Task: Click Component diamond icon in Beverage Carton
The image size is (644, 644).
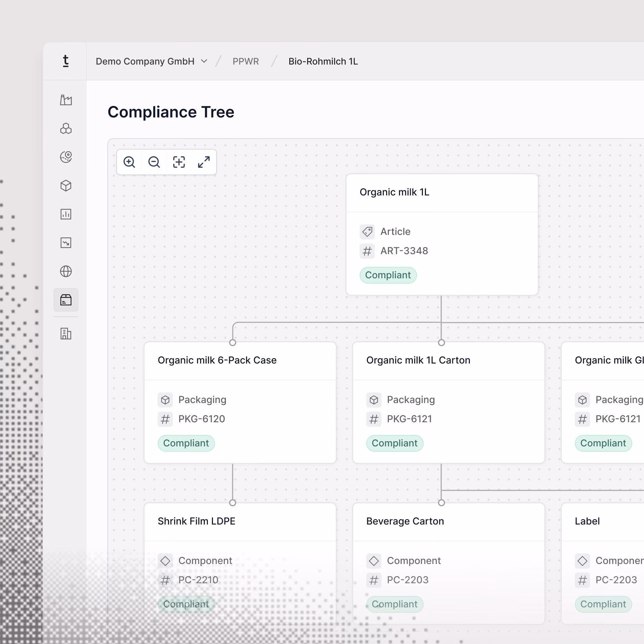Action: coord(374,561)
